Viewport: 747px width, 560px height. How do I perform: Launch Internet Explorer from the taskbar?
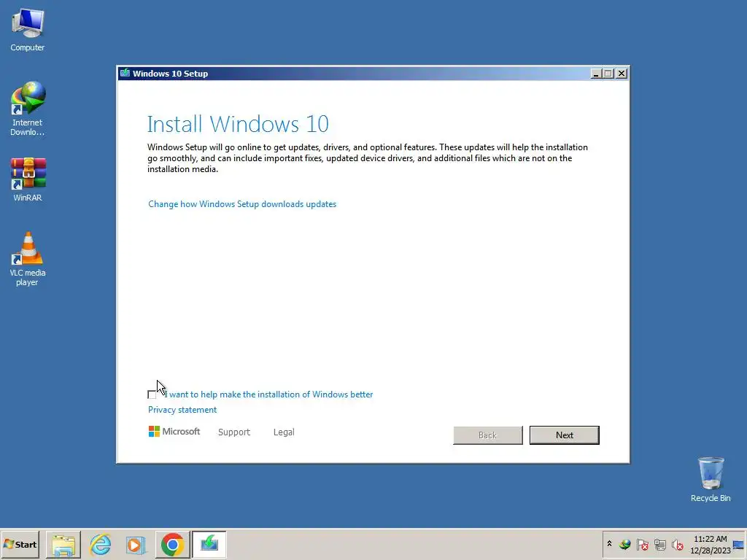[x=100, y=544]
